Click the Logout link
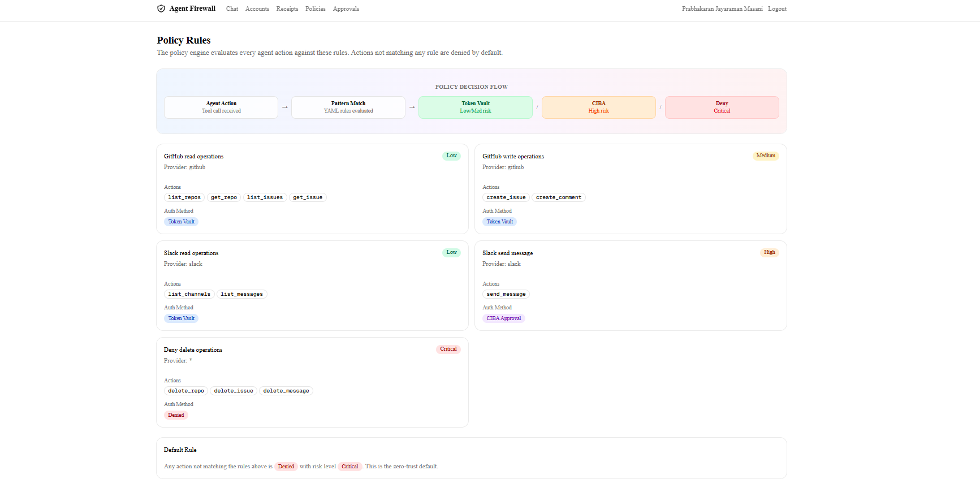The image size is (980, 483). click(x=777, y=9)
